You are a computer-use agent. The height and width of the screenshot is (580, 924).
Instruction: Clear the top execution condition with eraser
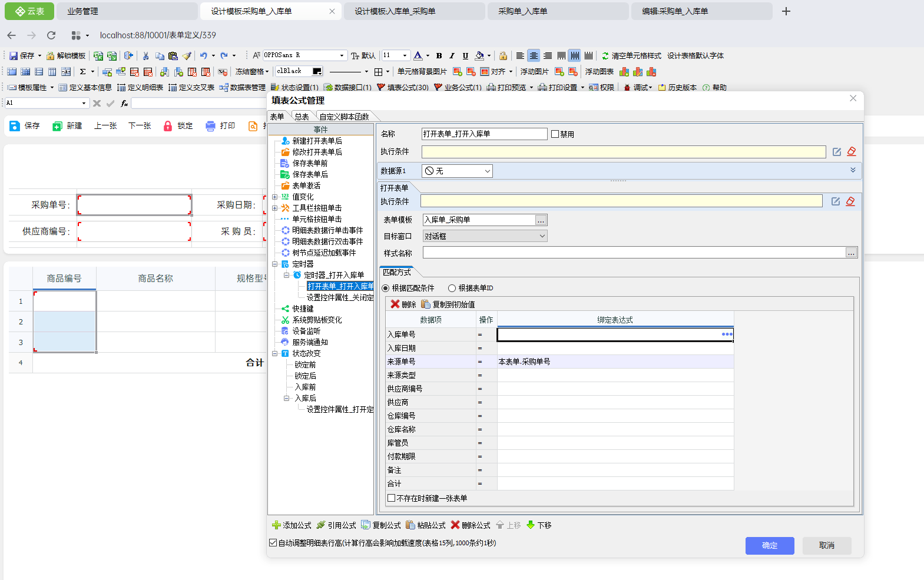[x=852, y=152]
